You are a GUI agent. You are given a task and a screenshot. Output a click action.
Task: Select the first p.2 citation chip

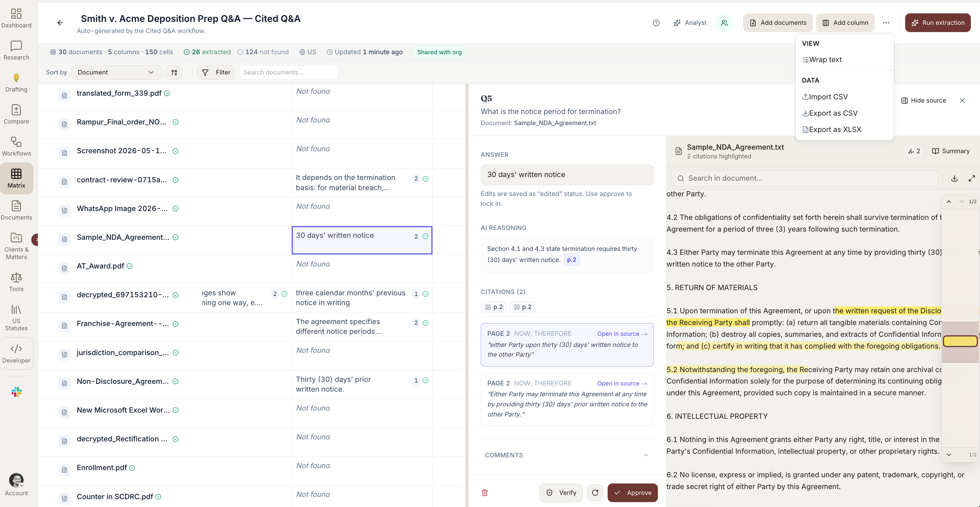494,307
